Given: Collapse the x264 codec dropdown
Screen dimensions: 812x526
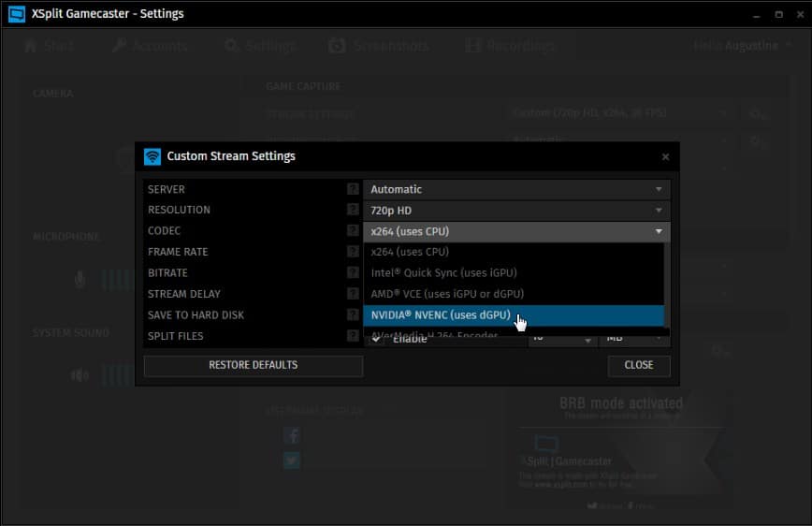Looking at the screenshot, I should 516,232.
